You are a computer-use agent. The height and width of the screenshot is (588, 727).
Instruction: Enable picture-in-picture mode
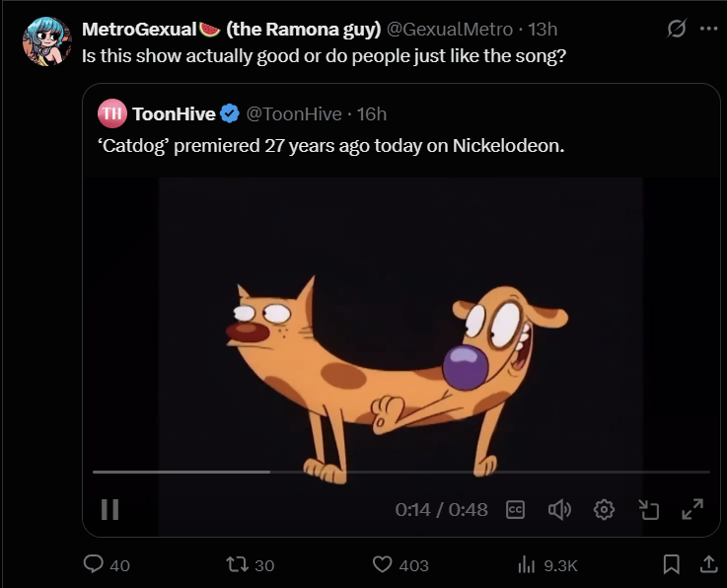pyautogui.click(x=648, y=509)
